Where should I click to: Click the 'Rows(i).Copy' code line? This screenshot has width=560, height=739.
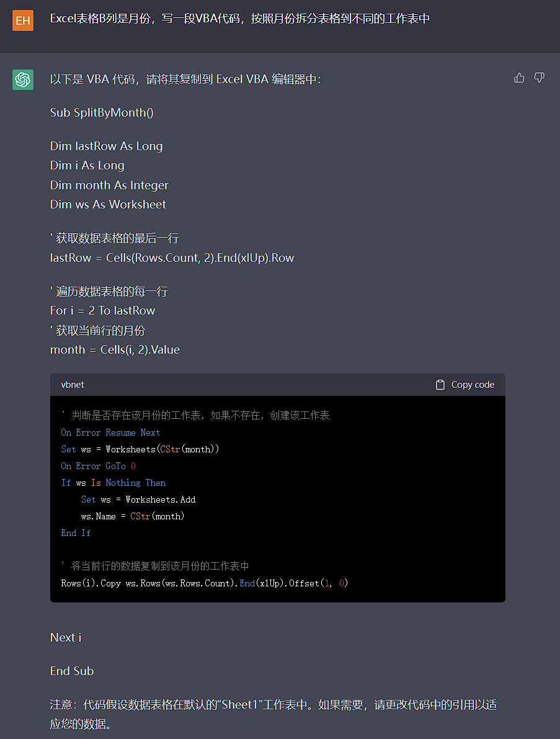pyautogui.click(x=205, y=583)
